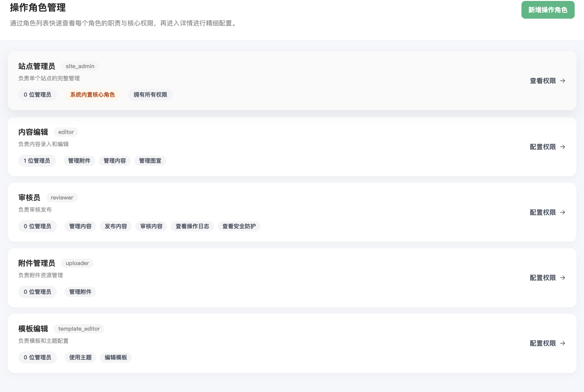The height and width of the screenshot is (392, 584).
Task: Click the 模板编辑 role title
Action: click(33, 329)
